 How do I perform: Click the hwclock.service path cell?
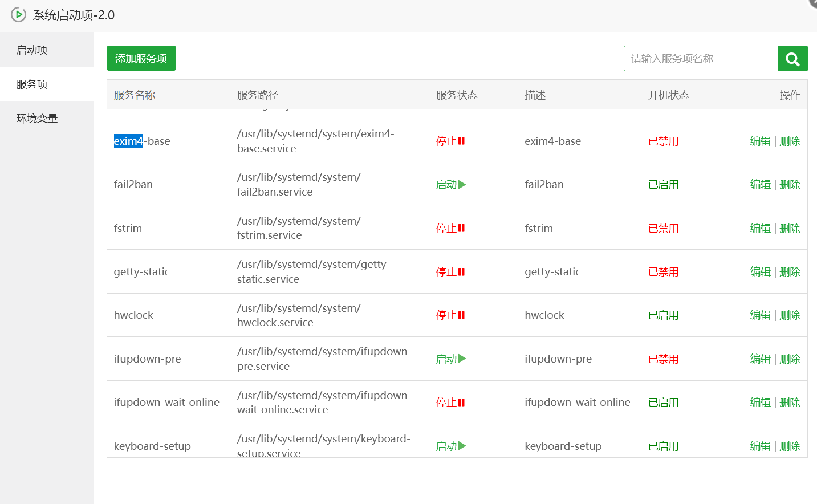click(x=299, y=315)
